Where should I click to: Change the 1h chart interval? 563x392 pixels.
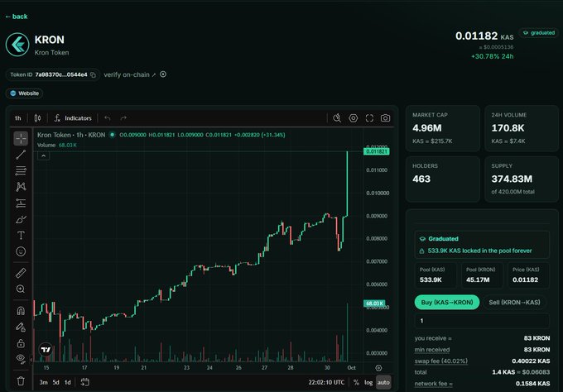click(18, 118)
